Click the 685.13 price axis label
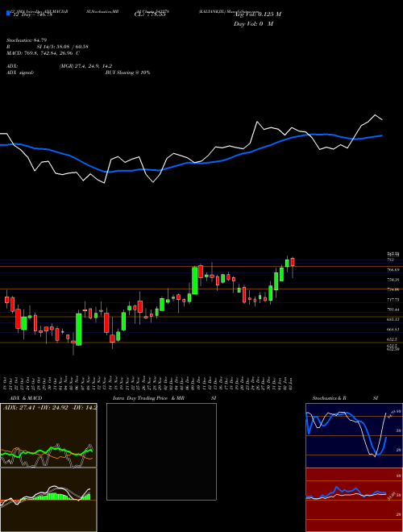 393,320
